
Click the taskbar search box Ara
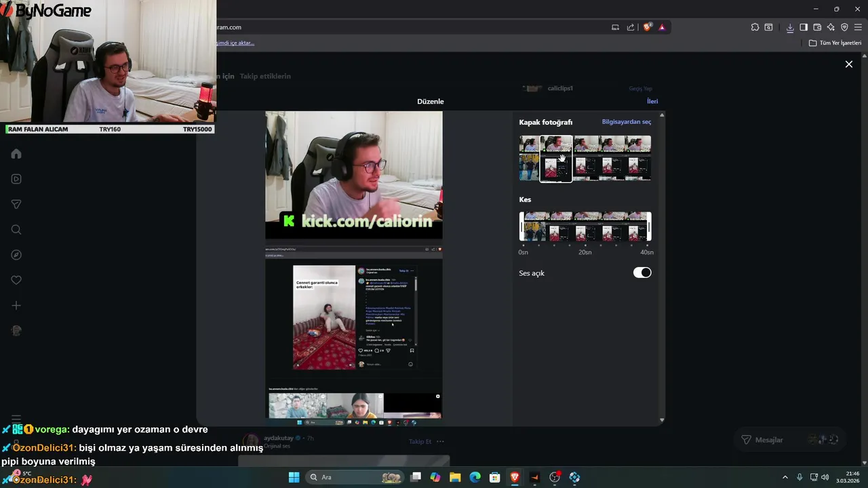(x=355, y=477)
